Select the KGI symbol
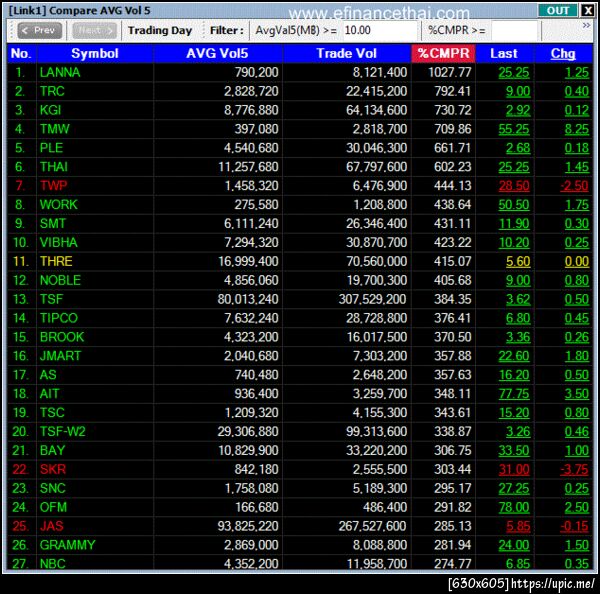The height and width of the screenshot is (594, 600). coord(50,110)
